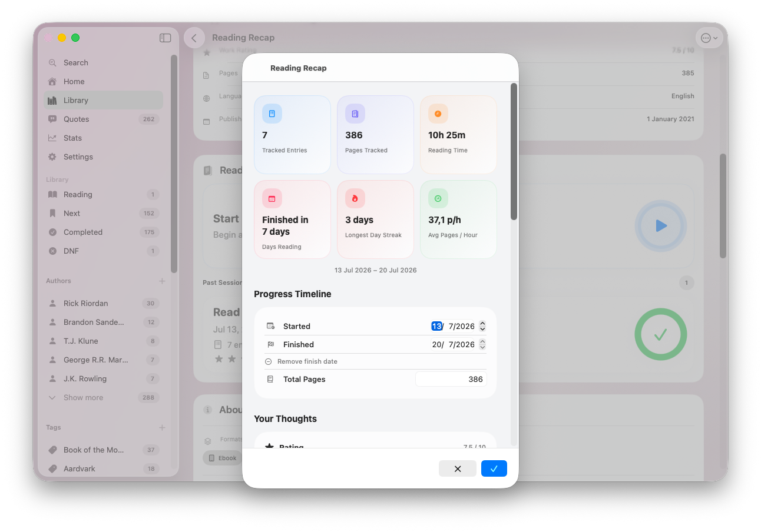This screenshot has width=761, height=532.
Task: Click the Pages Tracked card icon
Action: click(355, 114)
